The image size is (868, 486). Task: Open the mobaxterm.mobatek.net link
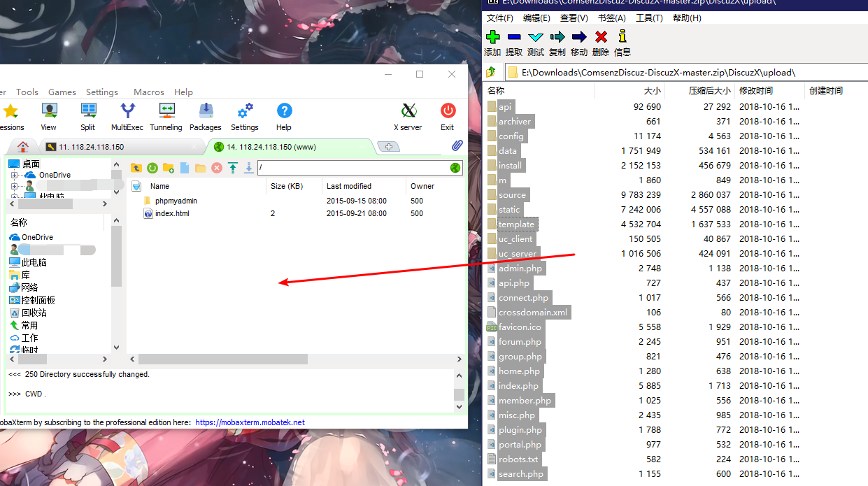pos(250,422)
